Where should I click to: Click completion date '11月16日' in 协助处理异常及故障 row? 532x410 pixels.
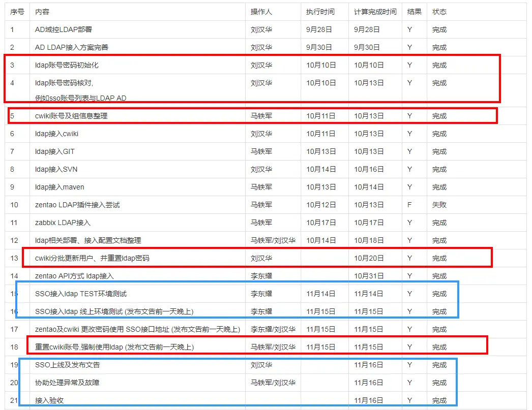click(369, 383)
